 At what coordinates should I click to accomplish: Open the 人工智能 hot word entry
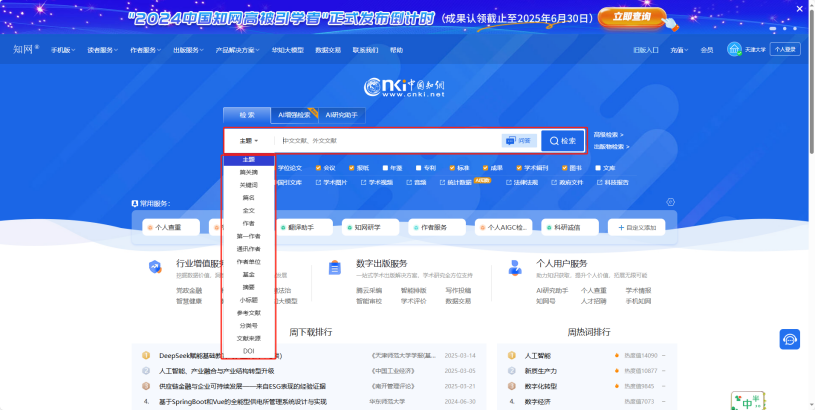tap(537, 355)
